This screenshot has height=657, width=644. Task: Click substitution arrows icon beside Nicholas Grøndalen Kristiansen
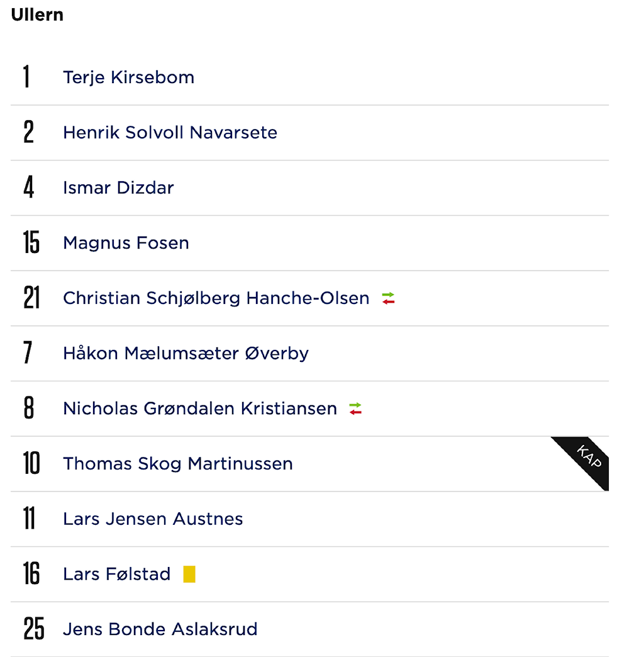click(x=355, y=408)
